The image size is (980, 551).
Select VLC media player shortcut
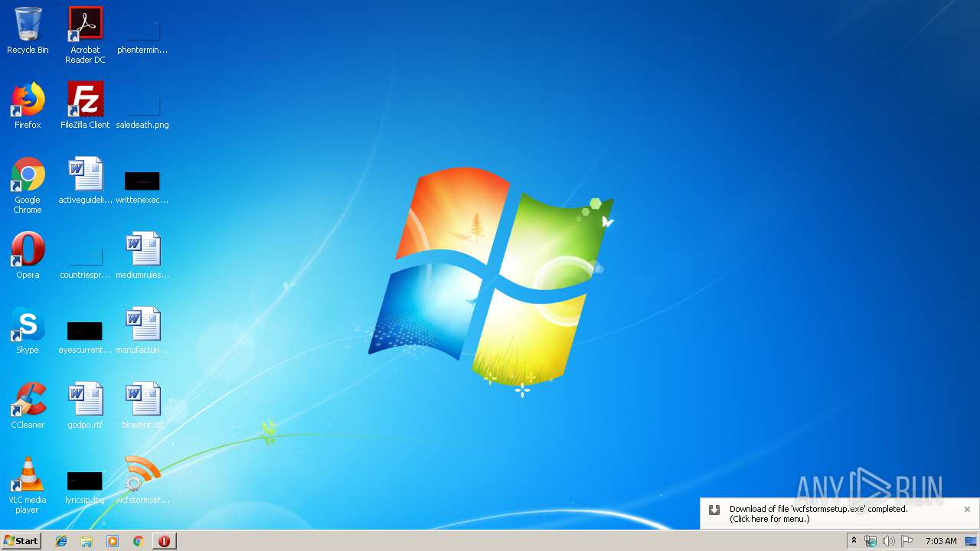[x=28, y=485]
